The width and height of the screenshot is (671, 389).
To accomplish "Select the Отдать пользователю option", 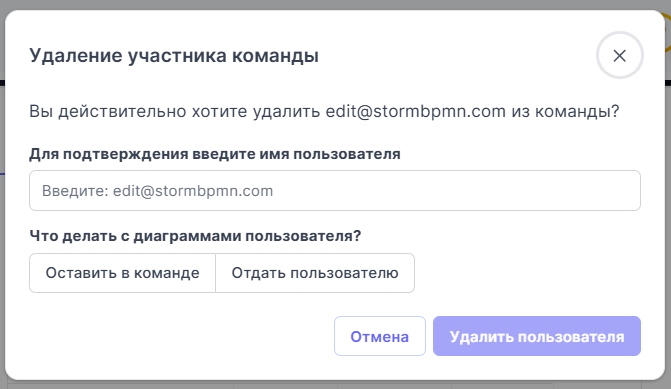I will point(315,273).
